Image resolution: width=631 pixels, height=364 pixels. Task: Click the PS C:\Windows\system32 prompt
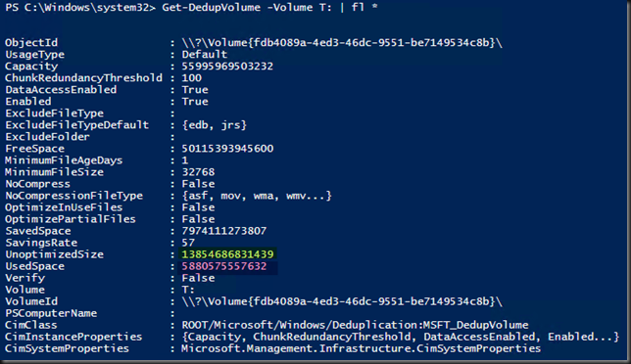[x=80, y=7]
